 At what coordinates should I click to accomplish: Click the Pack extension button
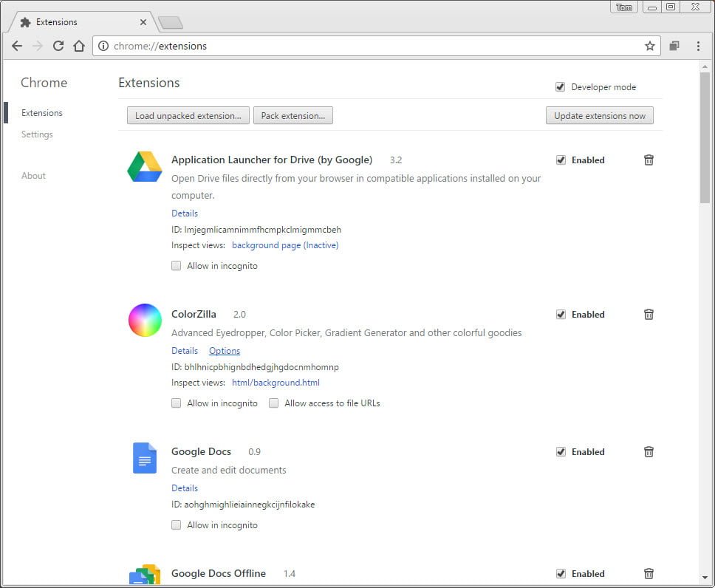[x=293, y=115]
